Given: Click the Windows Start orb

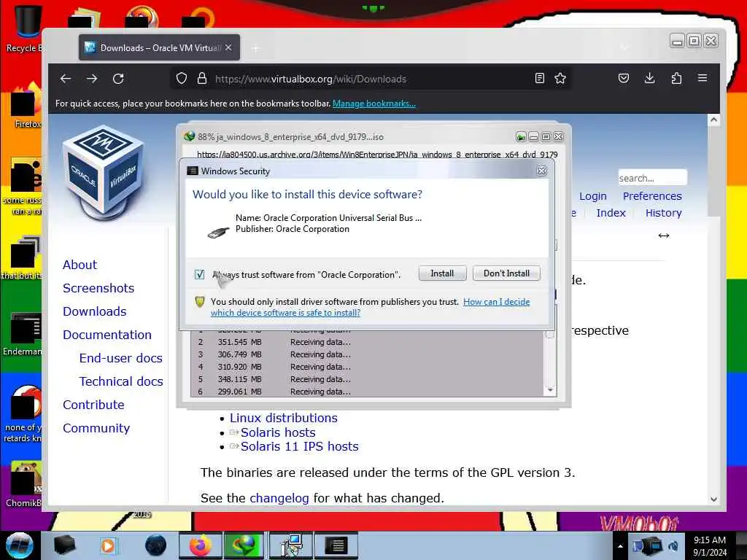Looking at the screenshot, I should click(19, 545).
